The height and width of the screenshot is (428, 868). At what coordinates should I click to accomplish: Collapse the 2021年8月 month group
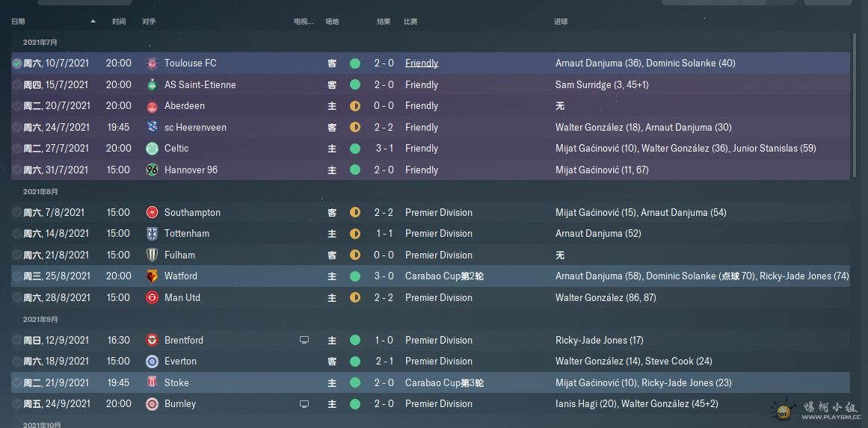40,192
